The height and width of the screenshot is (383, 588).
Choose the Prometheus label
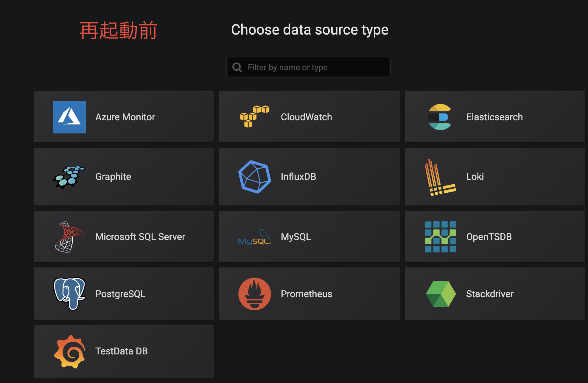coord(306,294)
